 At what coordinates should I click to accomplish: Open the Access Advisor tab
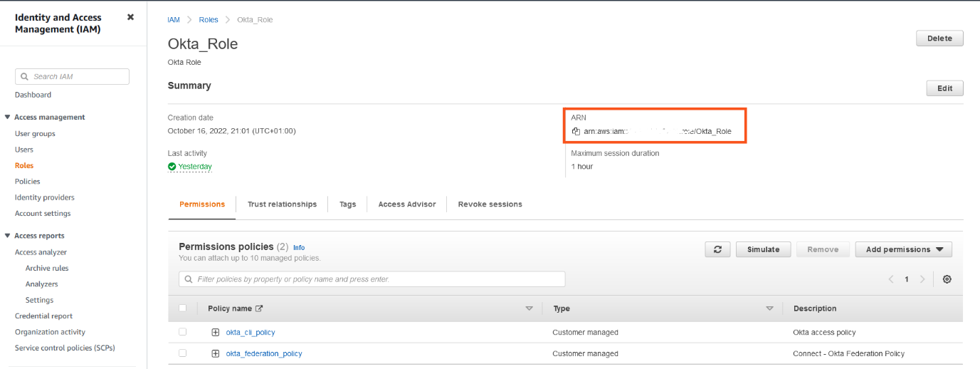pos(407,204)
